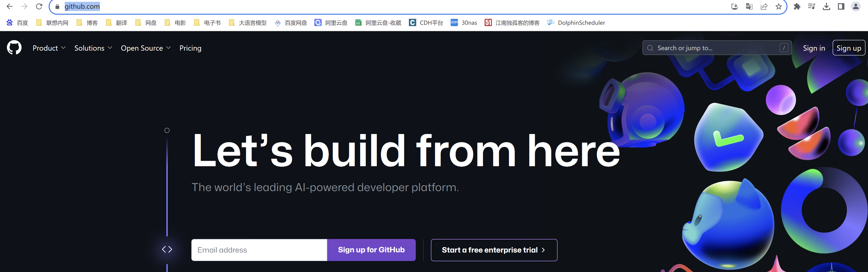Screen dimensions: 868x272
Task: Click the install app icon in address bar
Action: pyautogui.click(x=734, y=6)
